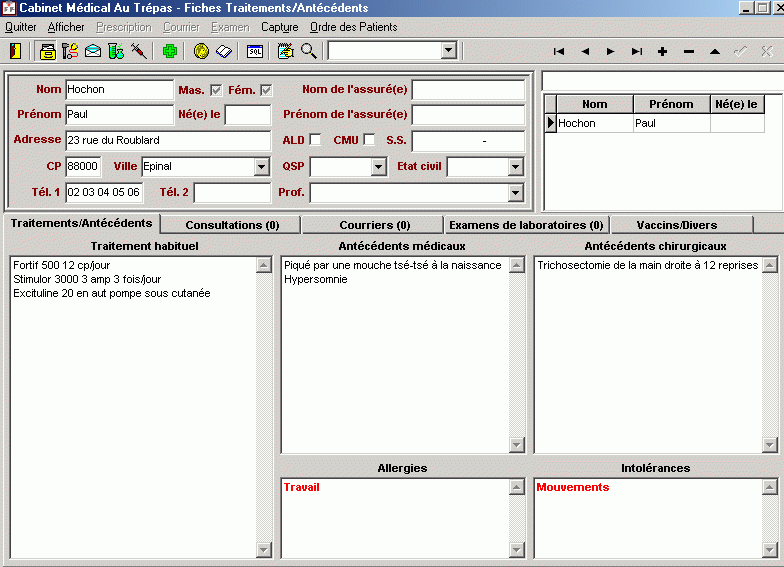This screenshot has height=567, width=784.
Task: Click the Prénom column header in patient list
Action: 671,104
